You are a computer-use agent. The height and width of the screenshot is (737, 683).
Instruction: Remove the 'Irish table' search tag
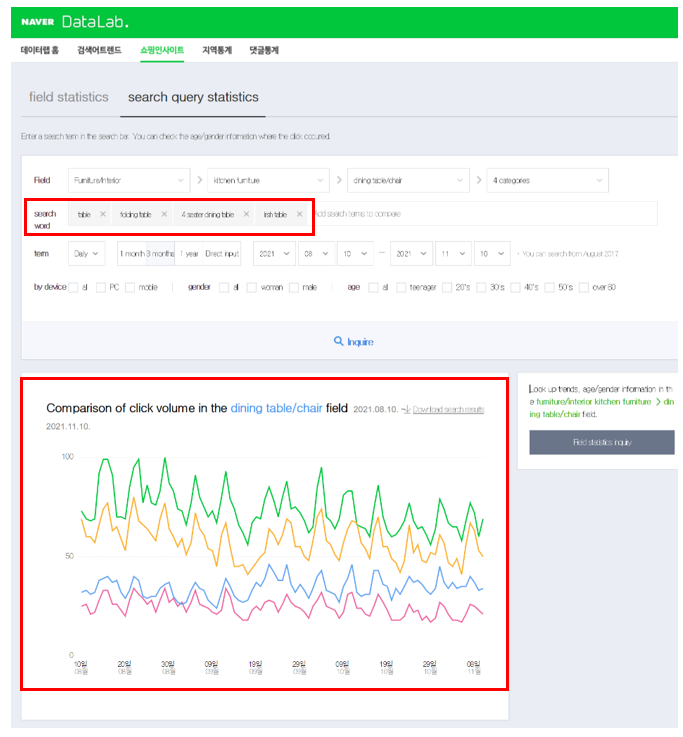click(299, 214)
